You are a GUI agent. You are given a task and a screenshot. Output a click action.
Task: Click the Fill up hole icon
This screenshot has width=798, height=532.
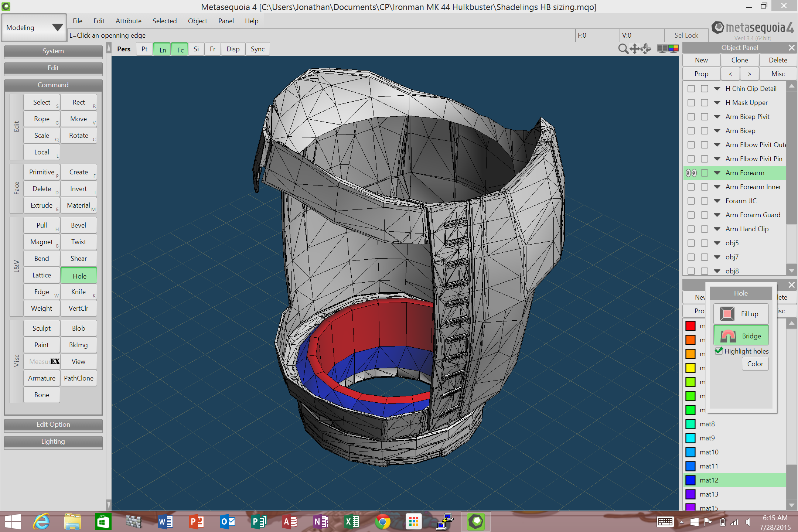pyautogui.click(x=727, y=314)
